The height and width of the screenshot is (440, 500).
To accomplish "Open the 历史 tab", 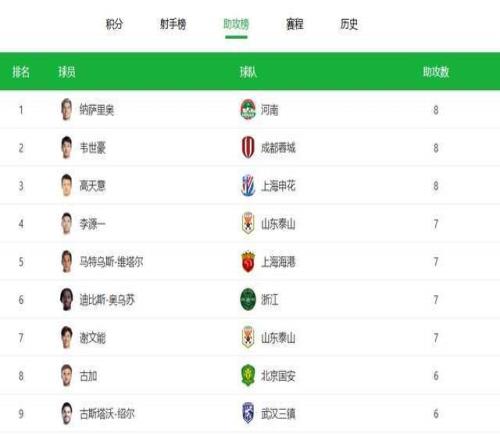I will (x=349, y=24).
